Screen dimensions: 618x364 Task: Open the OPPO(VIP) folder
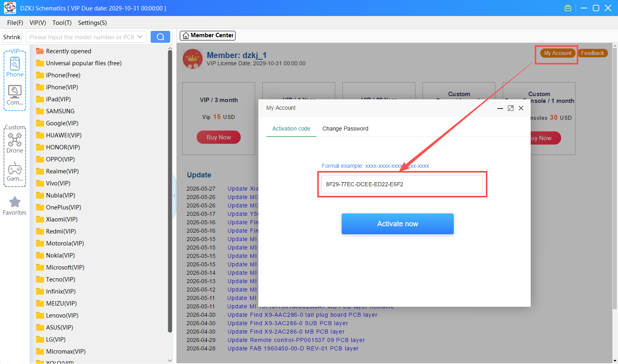coord(55,159)
